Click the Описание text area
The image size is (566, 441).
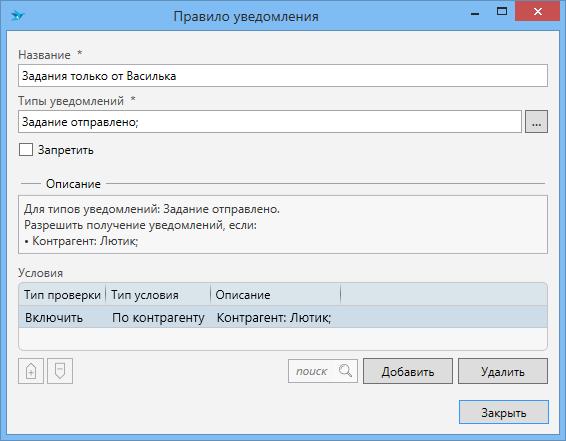[x=283, y=224]
